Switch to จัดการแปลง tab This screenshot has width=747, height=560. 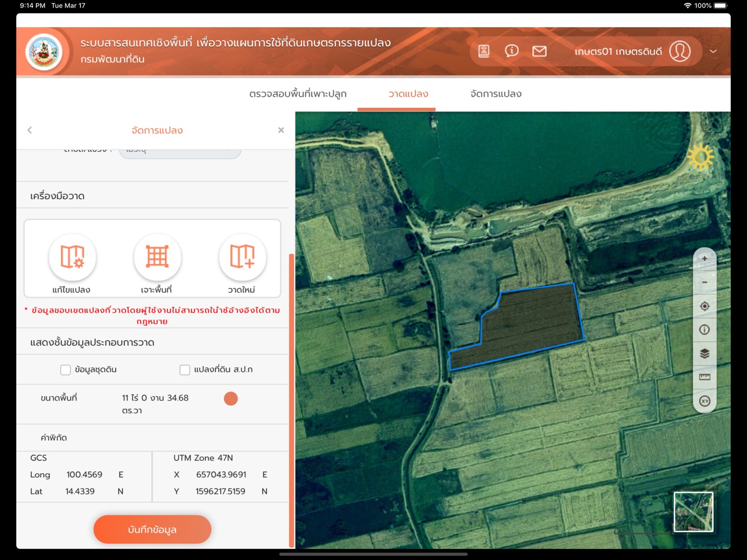(x=496, y=94)
